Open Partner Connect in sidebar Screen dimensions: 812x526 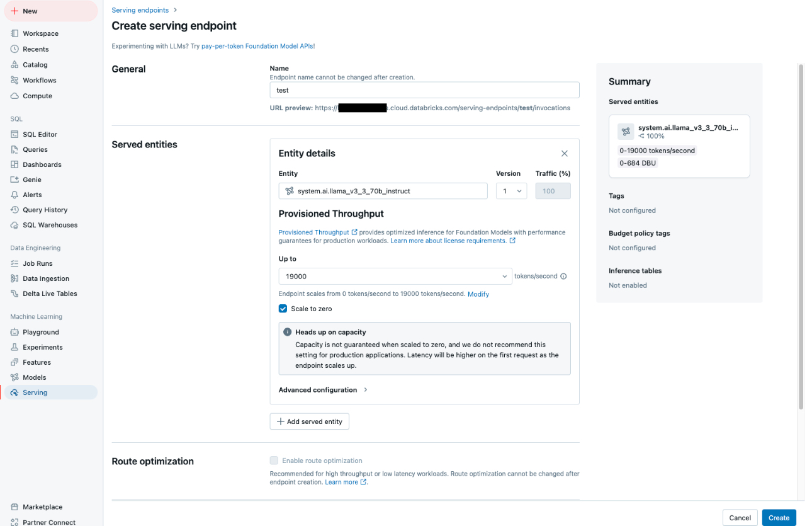point(50,522)
